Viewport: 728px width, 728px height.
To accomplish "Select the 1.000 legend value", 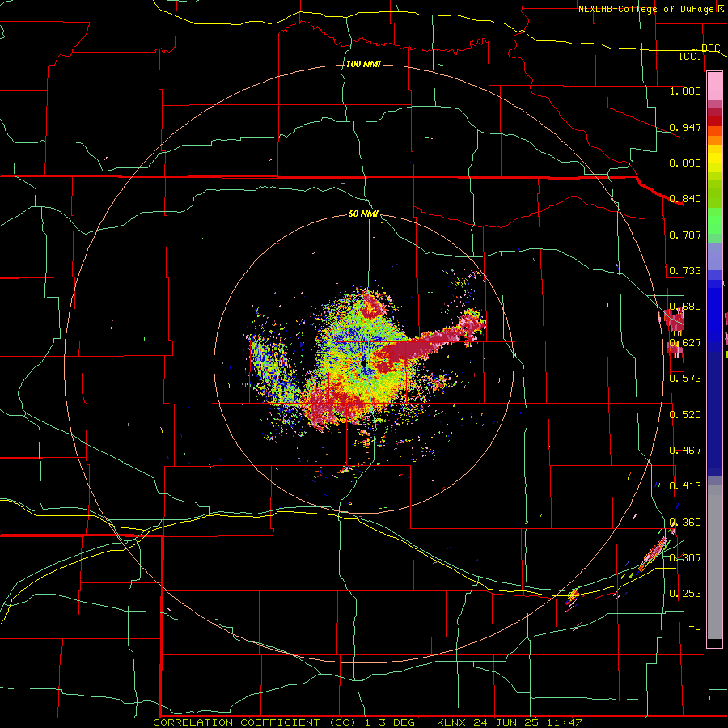I will click(685, 91).
